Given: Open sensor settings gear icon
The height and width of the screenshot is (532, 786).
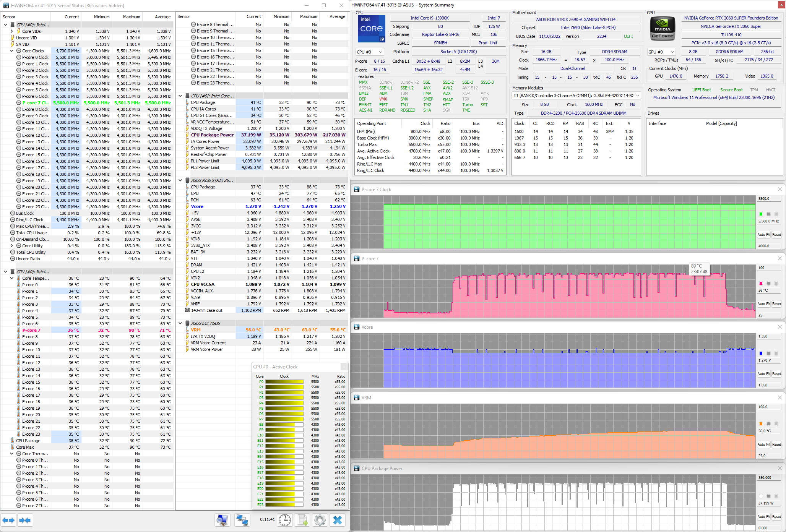Looking at the screenshot, I should [x=320, y=520].
